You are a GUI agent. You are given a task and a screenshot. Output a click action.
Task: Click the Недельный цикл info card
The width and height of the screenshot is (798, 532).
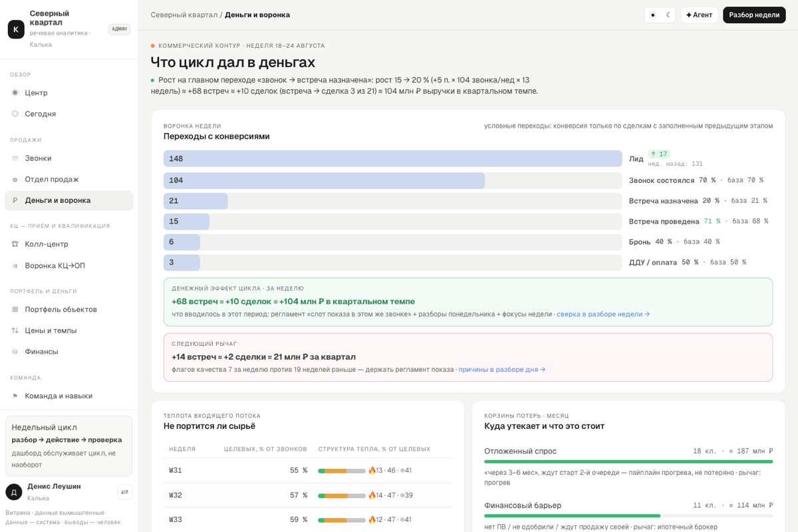[x=69, y=446]
